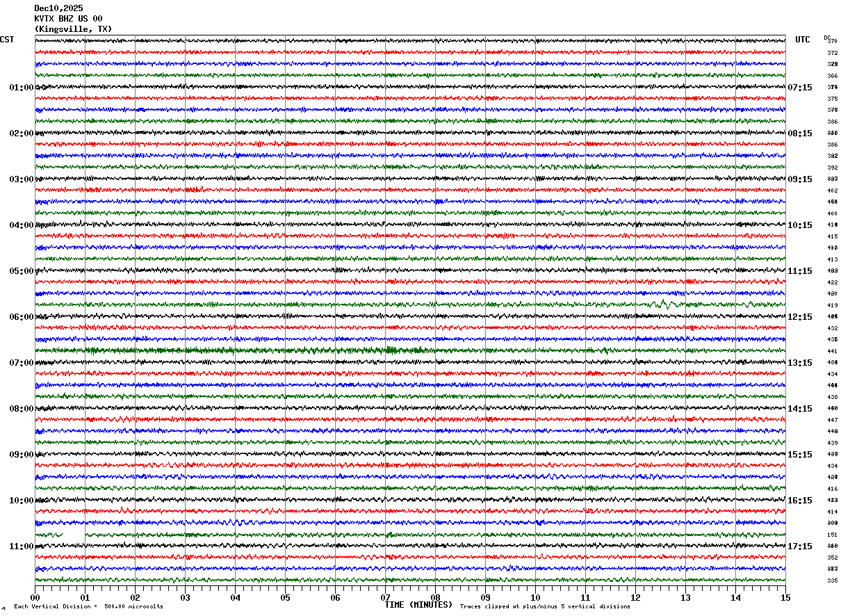Click the "11:15" UTC row label
This screenshot has height=616, width=841.
(800, 271)
